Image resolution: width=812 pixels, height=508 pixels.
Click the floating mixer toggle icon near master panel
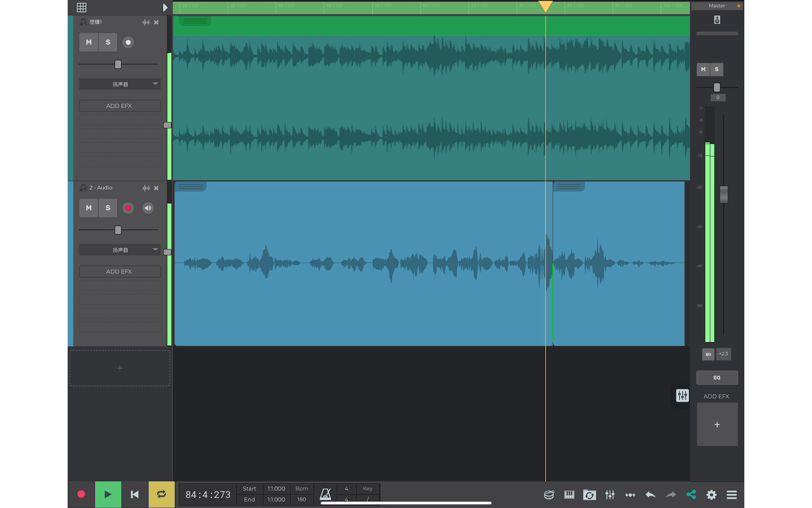pyautogui.click(x=682, y=395)
